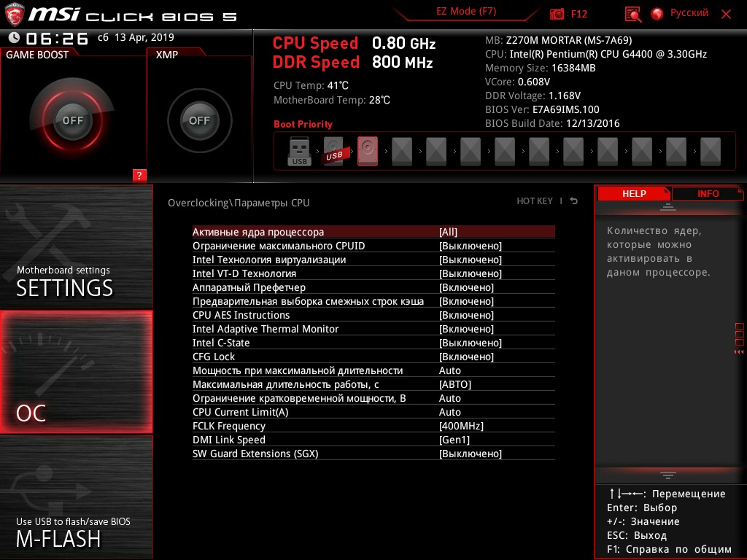Viewport: 747px width, 560px height.
Task: Change Максимальная длительность работы value
Action: pos(373,384)
